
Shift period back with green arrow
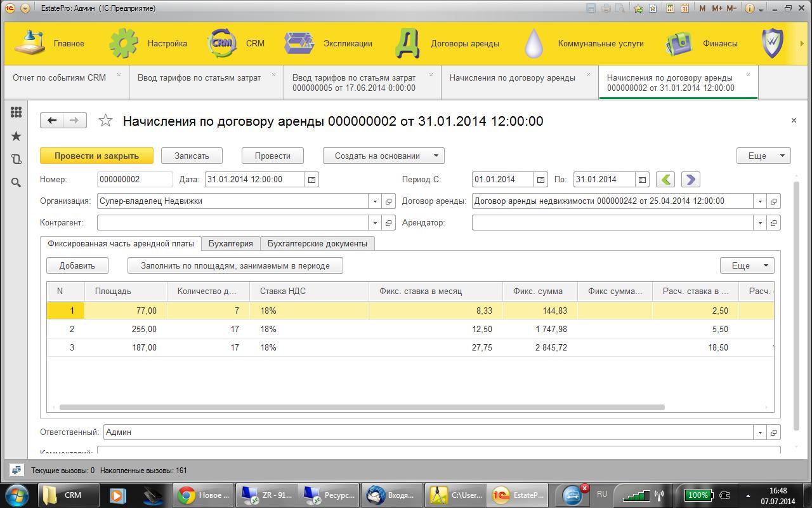(665, 180)
